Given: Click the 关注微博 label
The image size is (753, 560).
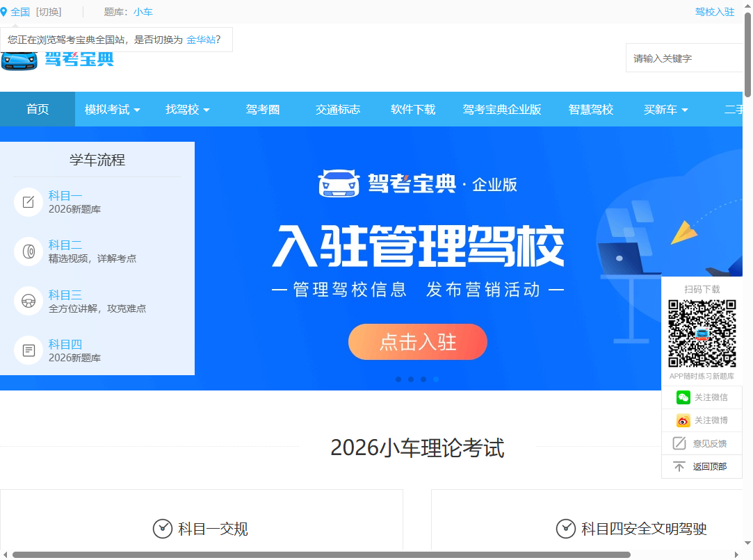Looking at the screenshot, I should 711,420.
